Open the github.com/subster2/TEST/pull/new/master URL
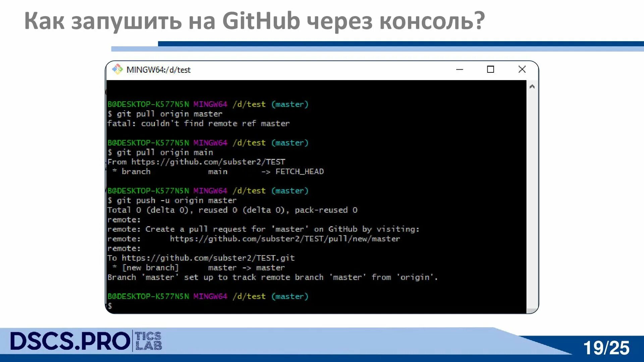The height and width of the screenshot is (362, 644). [285, 239]
